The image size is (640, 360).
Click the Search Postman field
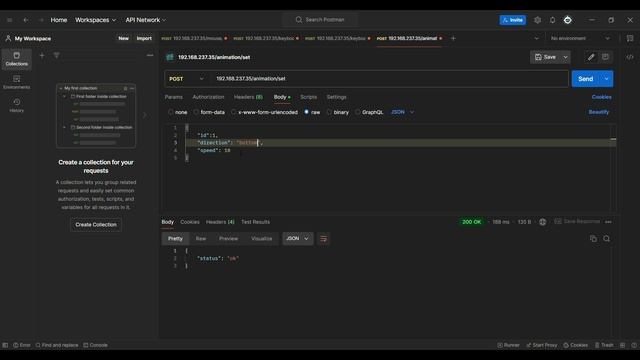coord(320,20)
